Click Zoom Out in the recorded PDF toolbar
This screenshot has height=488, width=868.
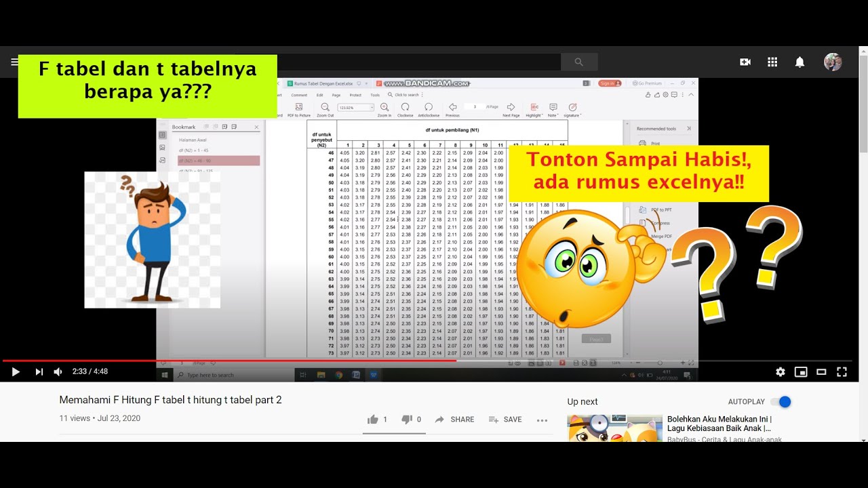tap(325, 110)
